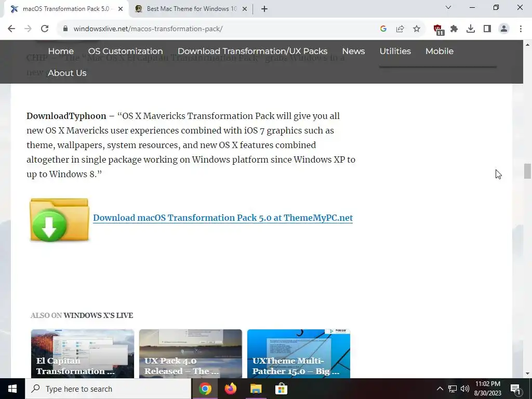Show hidden system tray icons
532x399 pixels.
tap(440, 389)
